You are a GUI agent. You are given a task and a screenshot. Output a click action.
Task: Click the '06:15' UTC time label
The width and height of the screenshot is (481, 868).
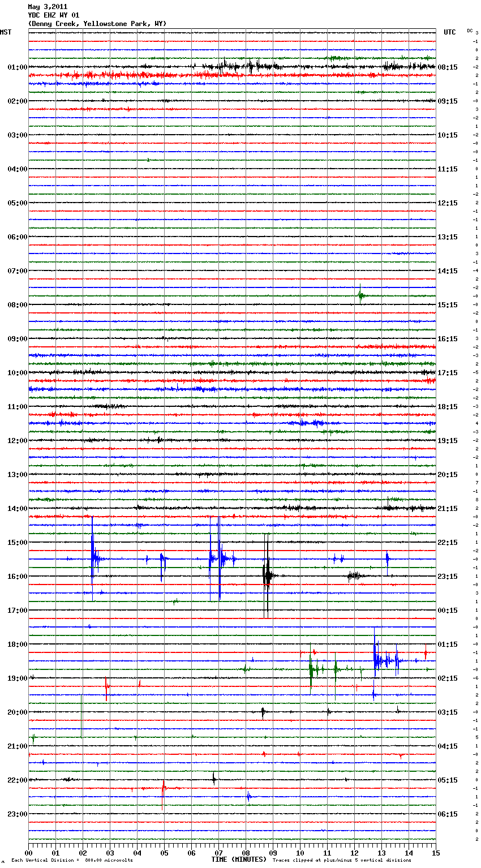click(448, 814)
